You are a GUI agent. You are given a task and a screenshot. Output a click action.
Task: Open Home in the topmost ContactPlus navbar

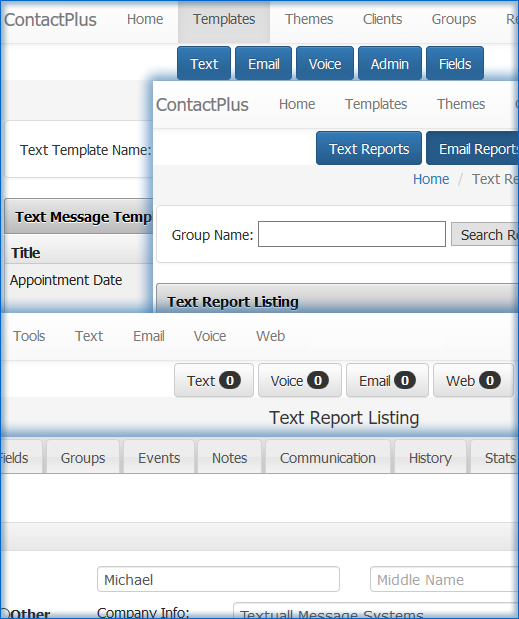[x=145, y=19]
